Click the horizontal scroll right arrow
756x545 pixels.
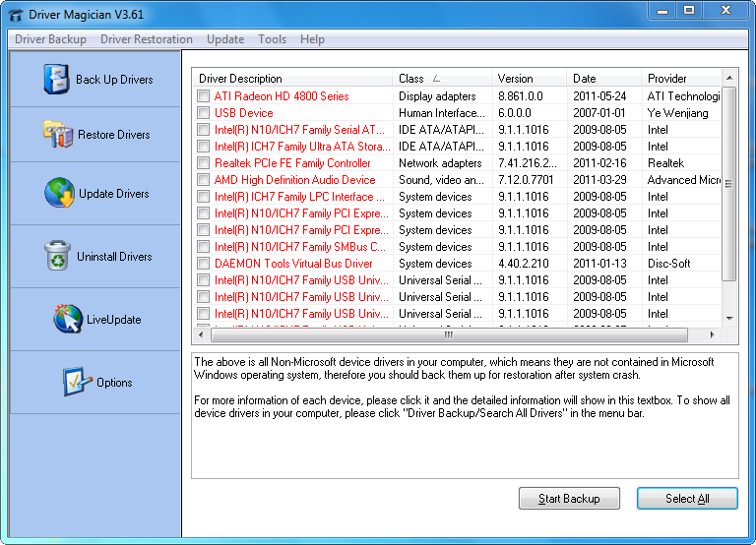[x=712, y=334]
